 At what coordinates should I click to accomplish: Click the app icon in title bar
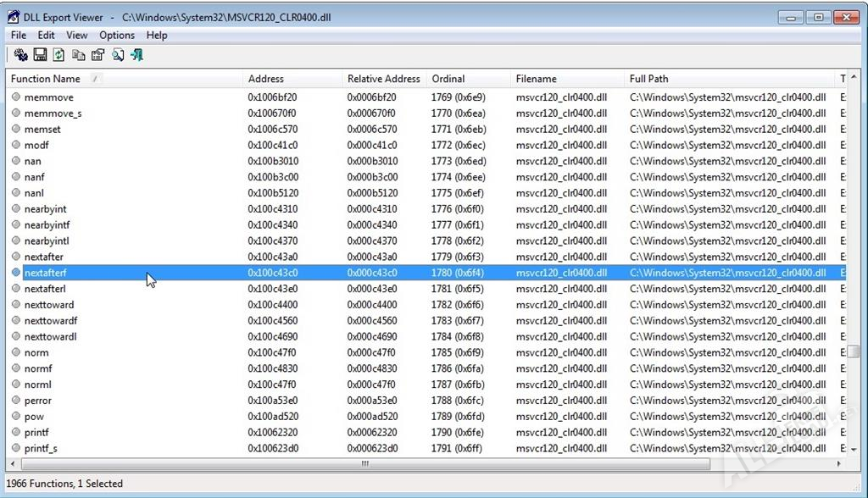pos(14,17)
